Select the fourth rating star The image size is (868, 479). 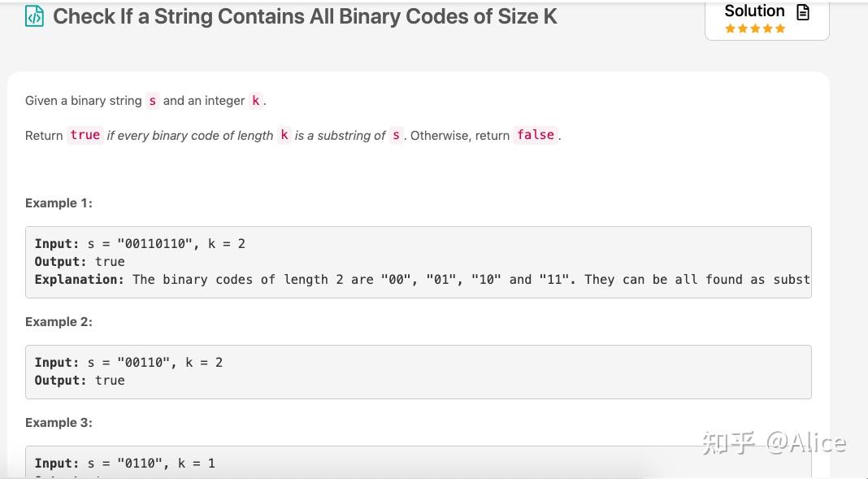(x=766, y=28)
